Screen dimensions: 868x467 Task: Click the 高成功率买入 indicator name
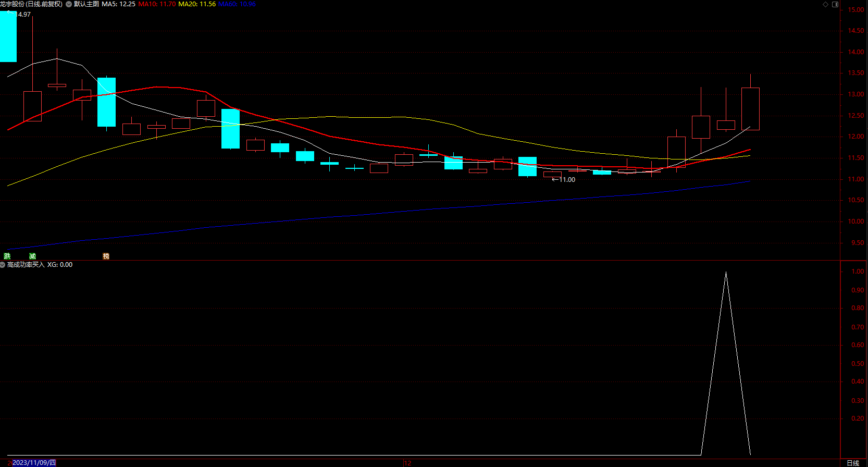click(26, 265)
